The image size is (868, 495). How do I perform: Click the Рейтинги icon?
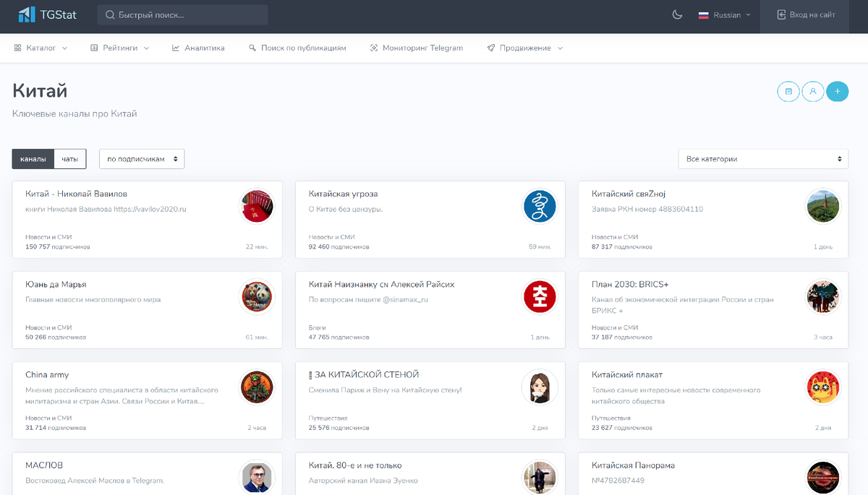coord(94,48)
